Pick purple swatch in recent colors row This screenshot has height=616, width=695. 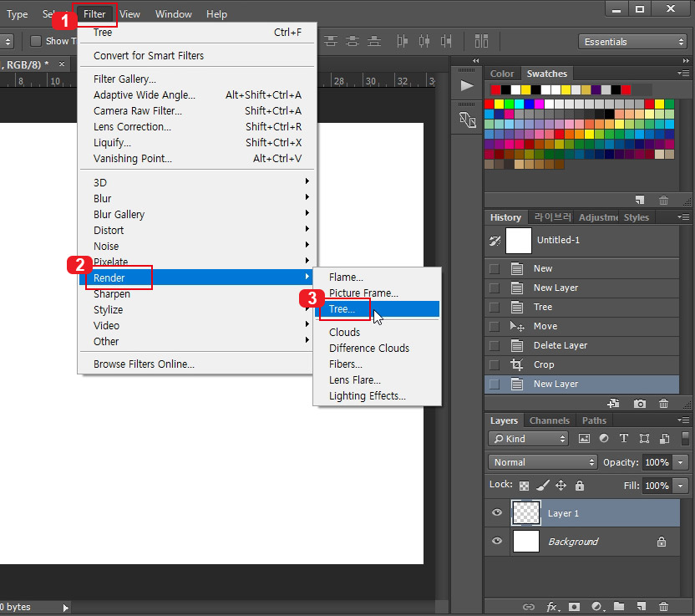596,90
